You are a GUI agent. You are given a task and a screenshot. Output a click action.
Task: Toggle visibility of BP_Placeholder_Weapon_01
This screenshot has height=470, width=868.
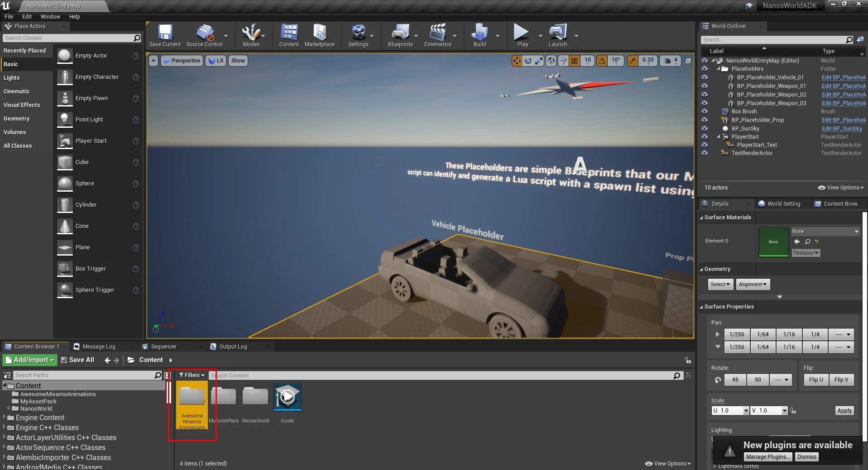click(705, 86)
